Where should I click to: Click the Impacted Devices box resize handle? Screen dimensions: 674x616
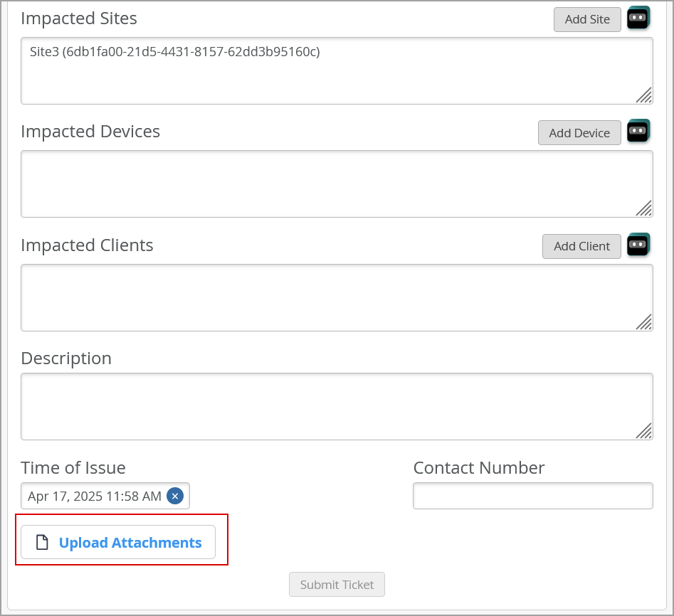644,208
